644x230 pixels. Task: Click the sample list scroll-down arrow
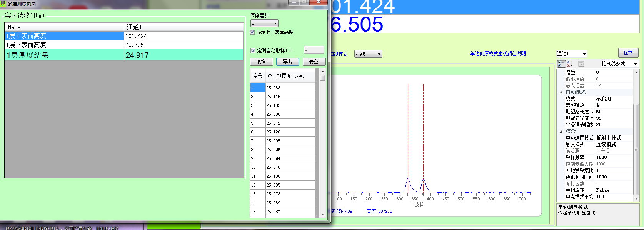click(x=322, y=214)
